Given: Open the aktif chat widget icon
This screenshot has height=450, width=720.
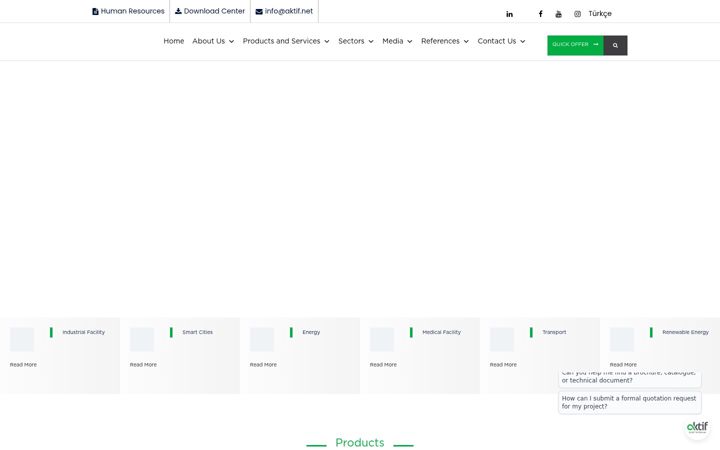Looking at the screenshot, I should 697,427.
